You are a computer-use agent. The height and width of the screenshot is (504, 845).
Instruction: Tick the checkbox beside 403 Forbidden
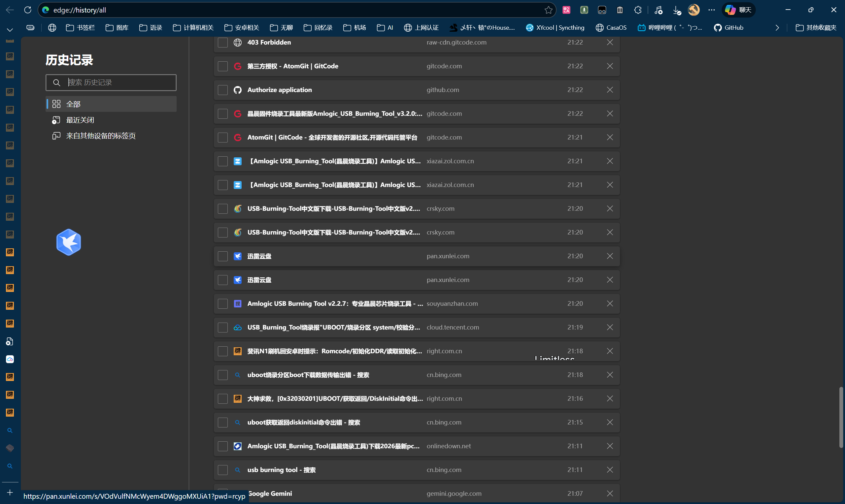(x=222, y=43)
